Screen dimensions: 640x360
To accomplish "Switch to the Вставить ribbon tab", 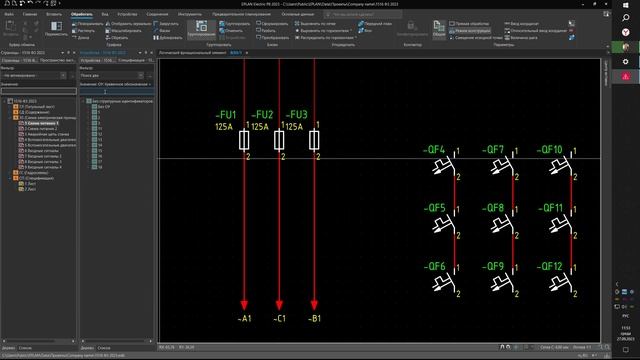I will coord(54,14).
